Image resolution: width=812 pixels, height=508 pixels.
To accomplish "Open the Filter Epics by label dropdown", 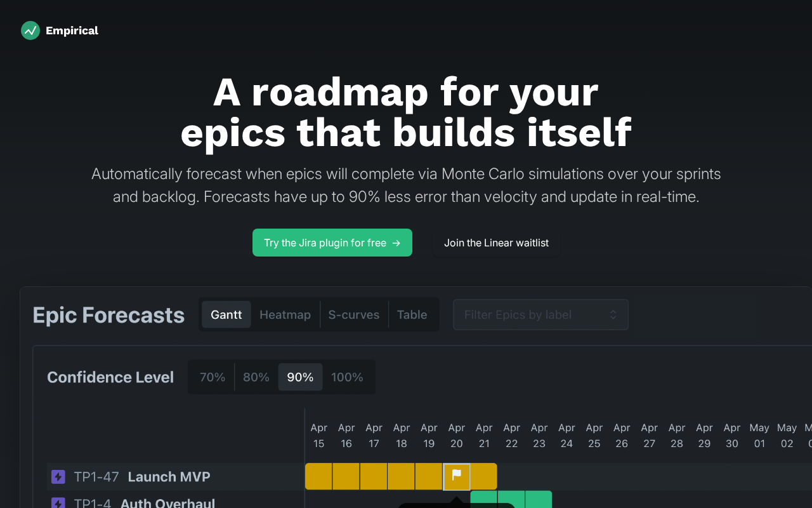I will (x=533, y=315).
